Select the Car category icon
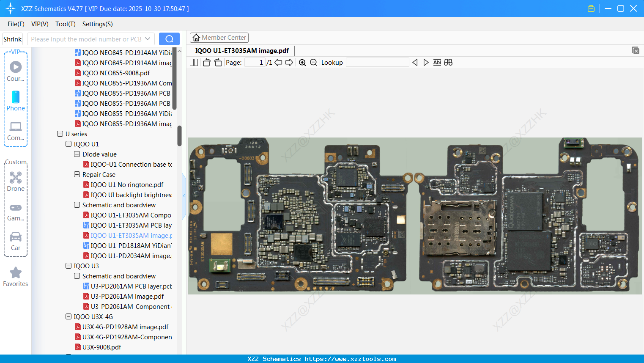644x363 pixels. tap(16, 240)
